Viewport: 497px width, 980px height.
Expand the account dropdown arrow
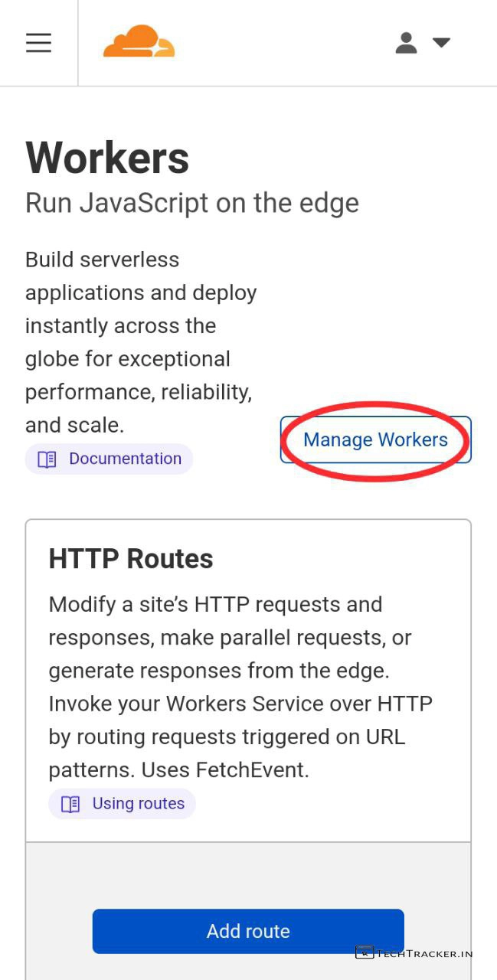(x=441, y=43)
